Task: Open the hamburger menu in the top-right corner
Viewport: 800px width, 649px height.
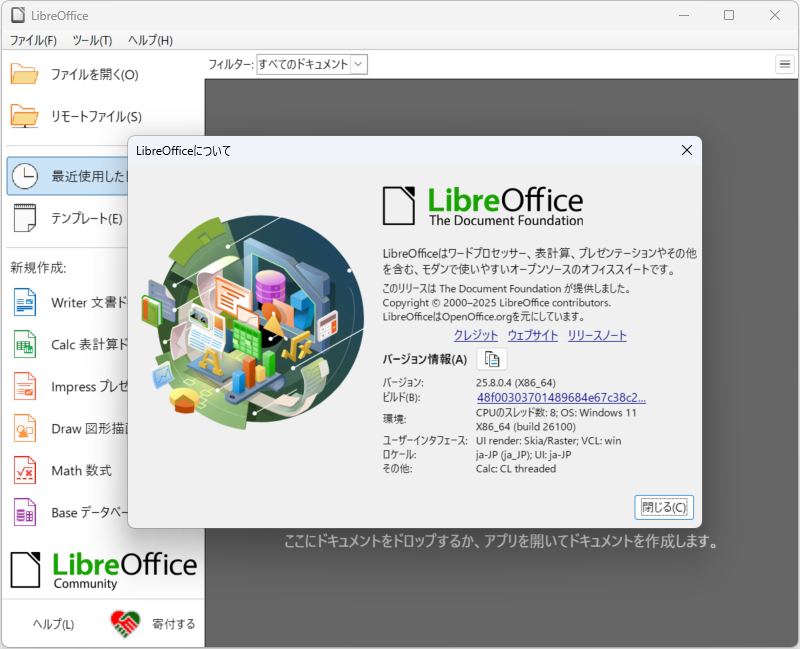Action: (x=785, y=63)
